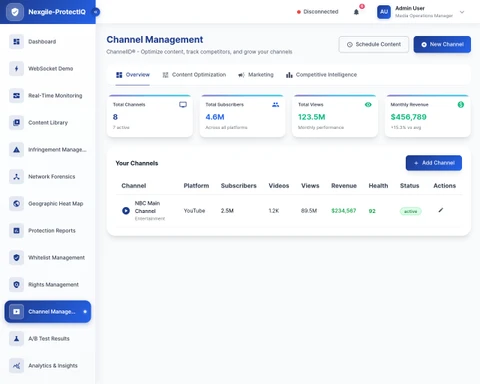Open Whitelist Management shield icon

pos(16,258)
